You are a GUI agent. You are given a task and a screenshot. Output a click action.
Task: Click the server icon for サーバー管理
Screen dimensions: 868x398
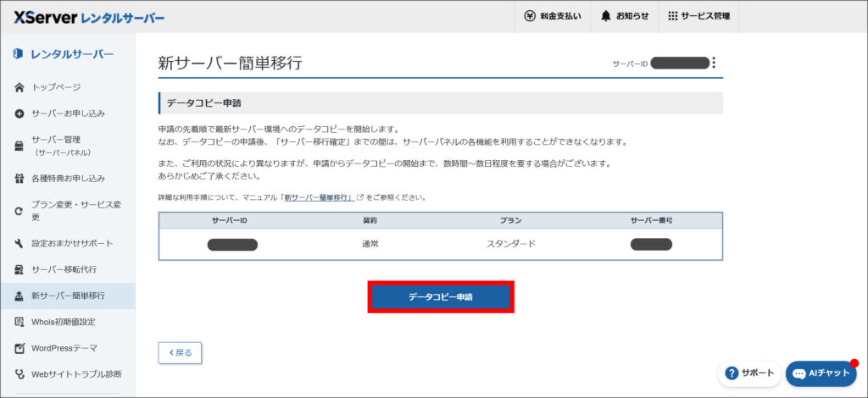[19, 146]
